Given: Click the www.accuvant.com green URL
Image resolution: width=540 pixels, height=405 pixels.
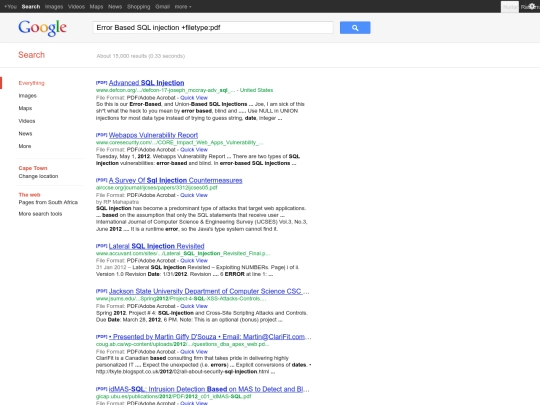Looking at the screenshot, I should tap(183, 253).
